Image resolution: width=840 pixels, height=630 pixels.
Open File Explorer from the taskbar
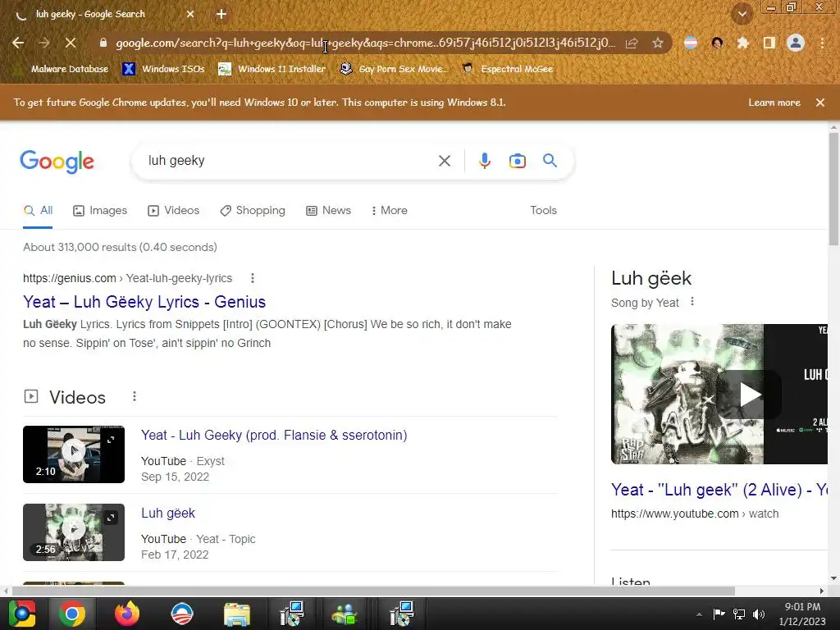(x=237, y=614)
